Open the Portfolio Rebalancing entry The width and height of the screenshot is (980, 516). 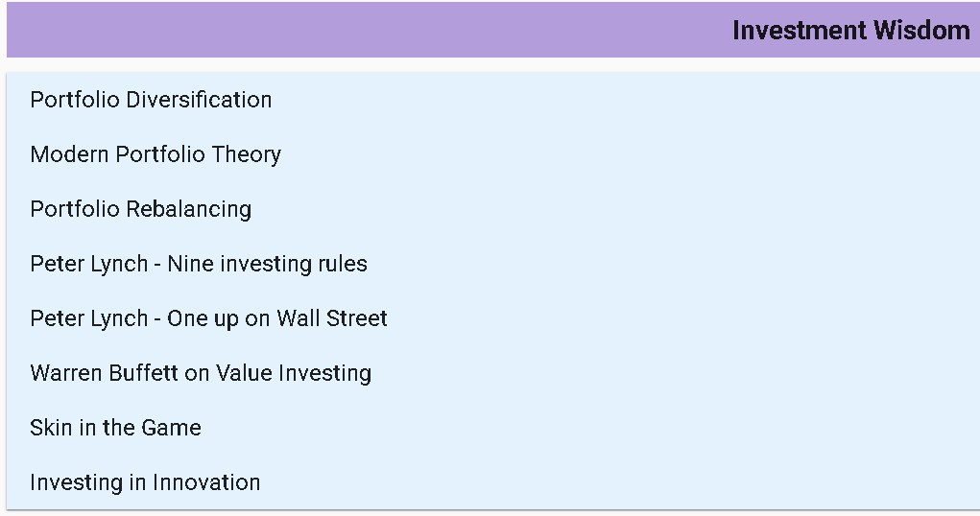(140, 209)
